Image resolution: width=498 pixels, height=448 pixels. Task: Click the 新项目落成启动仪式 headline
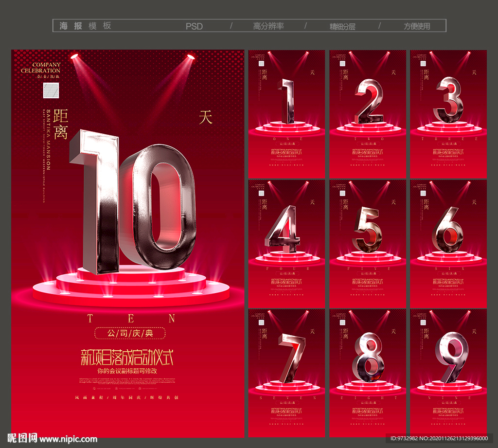pyautogui.click(x=127, y=358)
